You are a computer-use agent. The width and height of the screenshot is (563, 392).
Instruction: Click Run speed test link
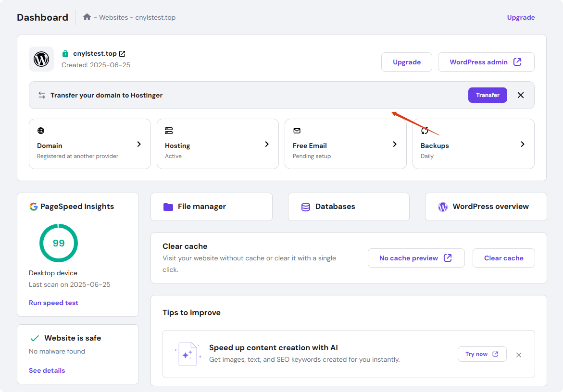click(x=53, y=303)
